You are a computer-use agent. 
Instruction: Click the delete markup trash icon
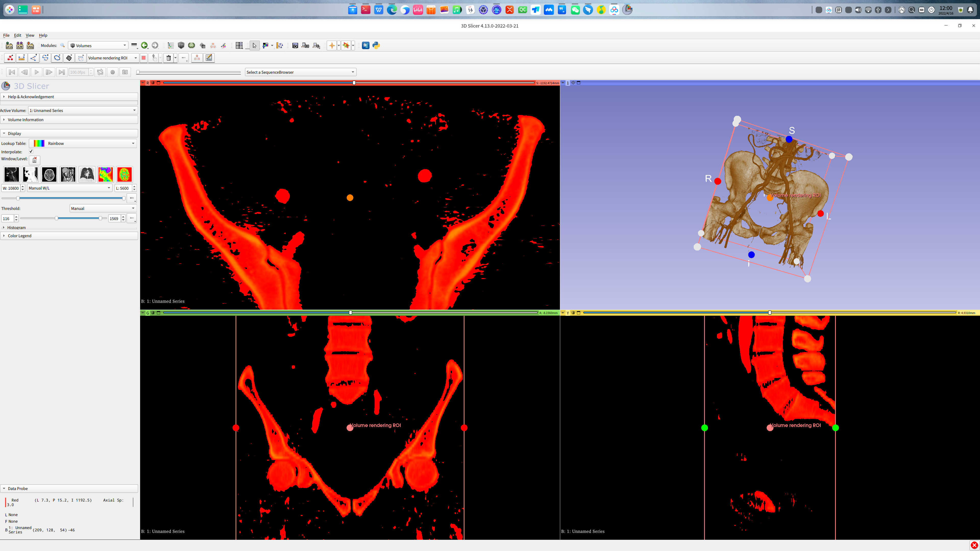click(x=169, y=58)
